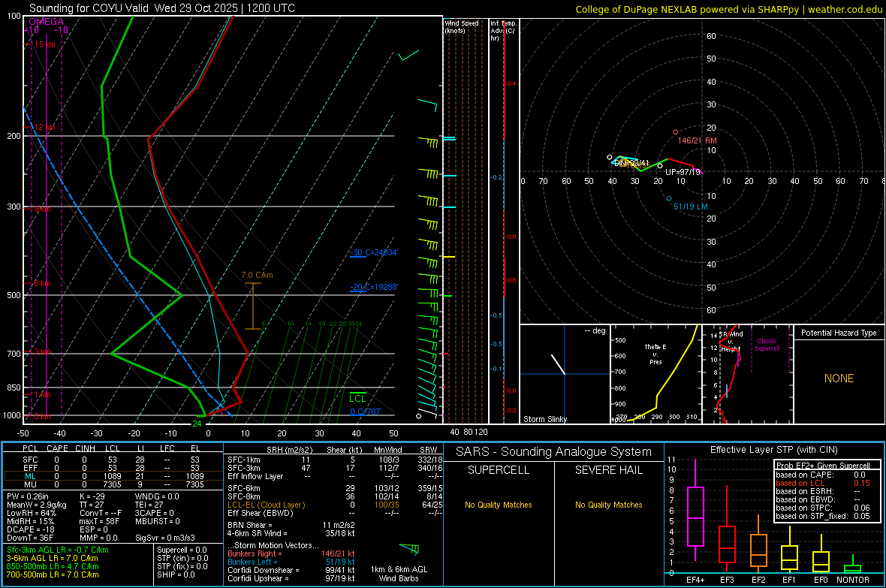Click the SUPERCELL column heading
Image resolution: width=886 pixels, height=588 pixels.
coord(499,470)
